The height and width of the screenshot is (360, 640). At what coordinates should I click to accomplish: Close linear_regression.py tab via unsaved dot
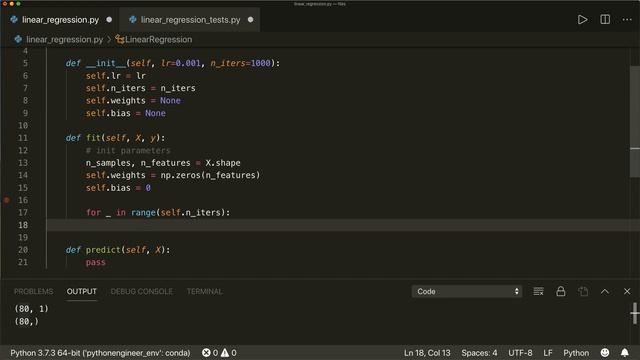109,20
